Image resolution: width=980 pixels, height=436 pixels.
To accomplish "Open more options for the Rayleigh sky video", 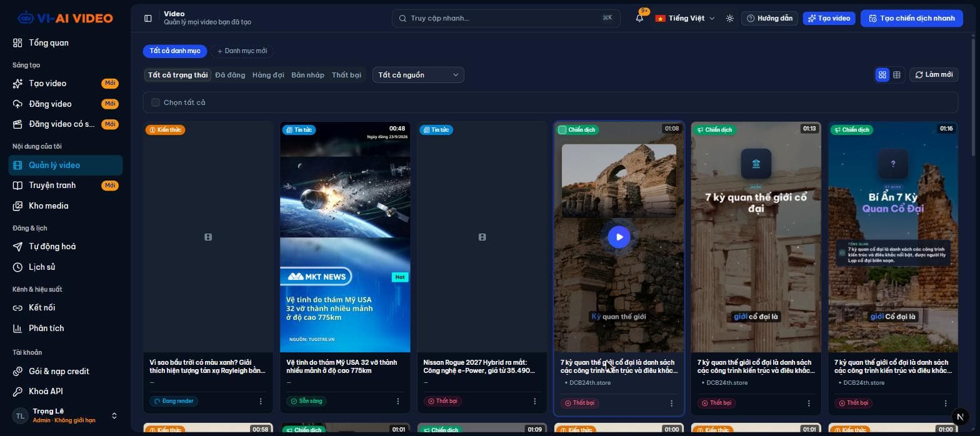I will (x=261, y=401).
